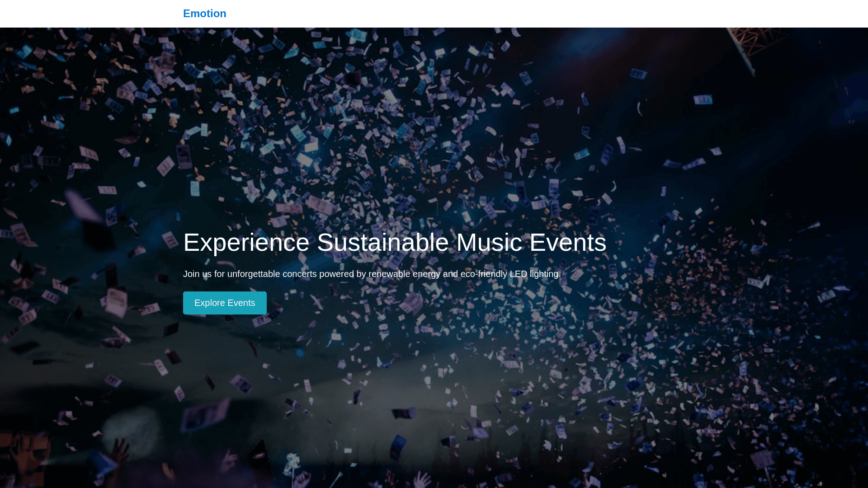Click the Emotion brand logo link
Image resolution: width=868 pixels, height=488 pixels.
click(x=204, y=14)
